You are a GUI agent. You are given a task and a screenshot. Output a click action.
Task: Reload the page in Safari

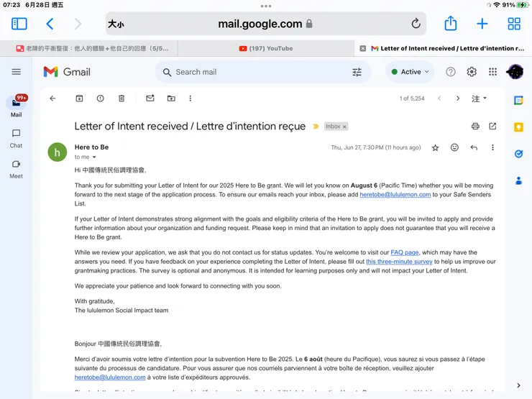[416, 24]
